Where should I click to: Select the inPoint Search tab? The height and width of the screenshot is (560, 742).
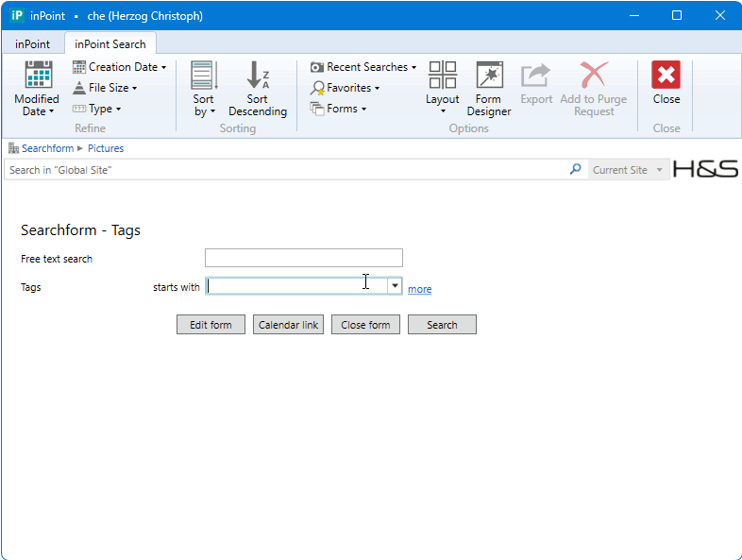tap(110, 44)
